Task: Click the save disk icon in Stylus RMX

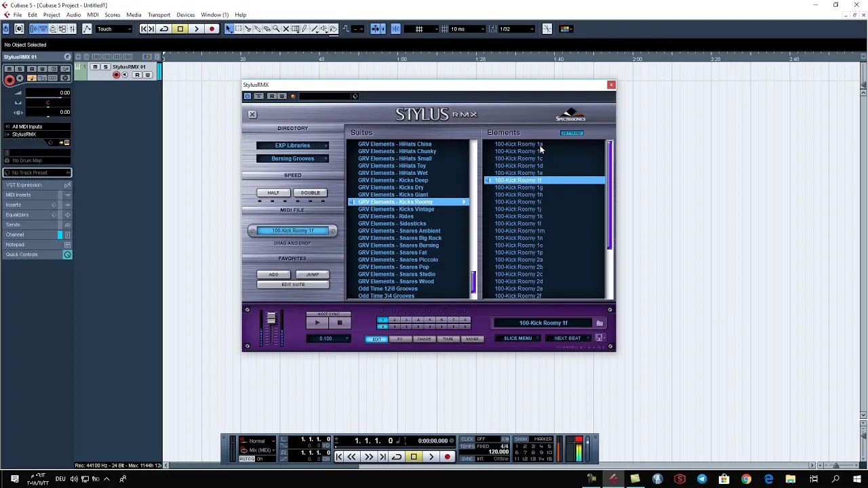Action: coord(599,339)
